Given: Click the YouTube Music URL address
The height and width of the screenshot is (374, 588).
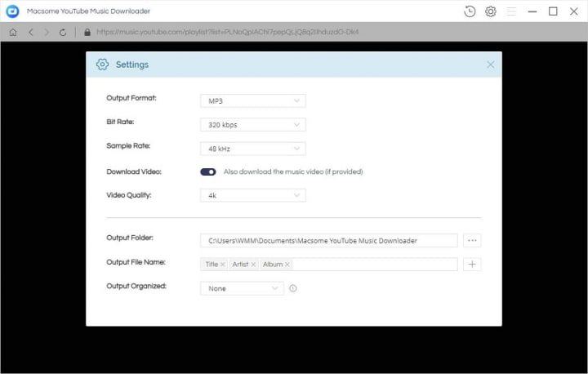Looking at the screenshot, I should point(227,33).
